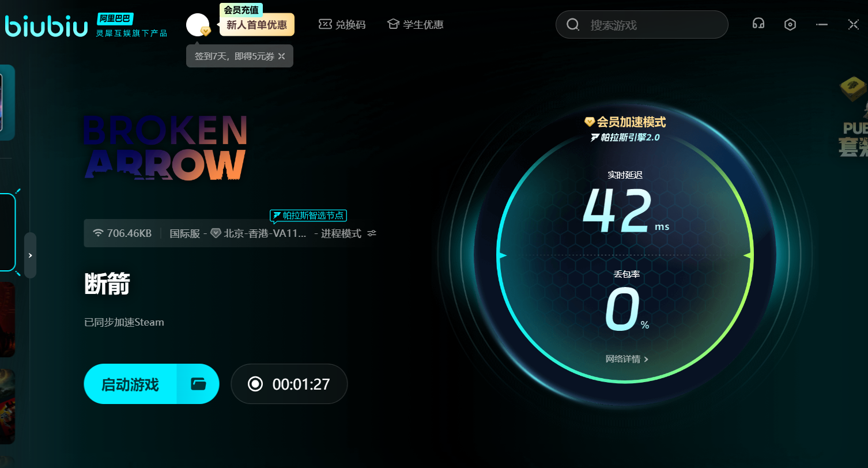Click the 灵犀互娱旗下产品 text
The height and width of the screenshot is (468, 868).
coord(131,33)
